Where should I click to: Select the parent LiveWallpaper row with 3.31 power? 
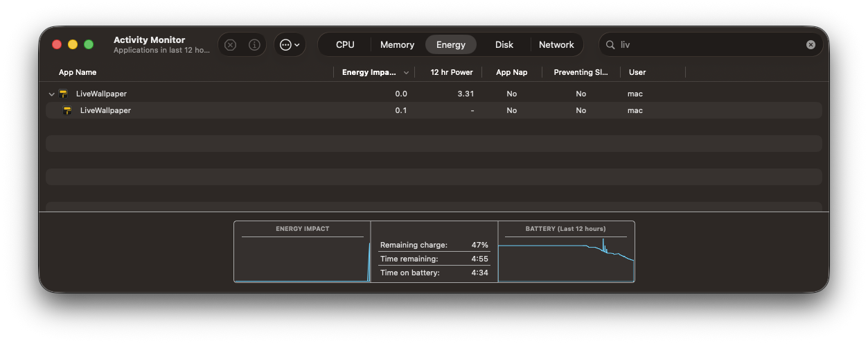click(x=434, y=94)
